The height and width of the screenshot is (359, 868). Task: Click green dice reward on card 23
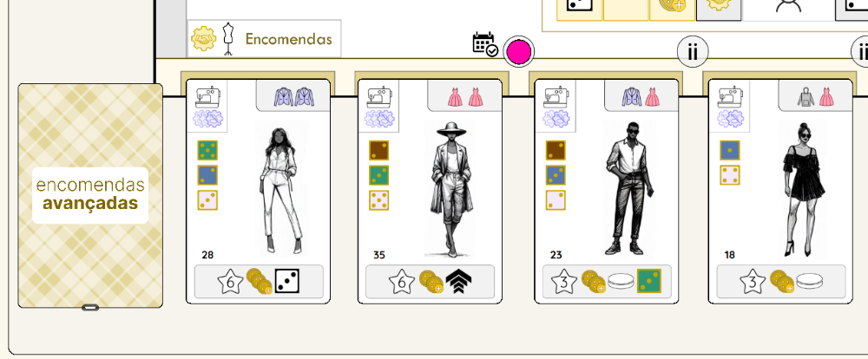pos(648,281)
